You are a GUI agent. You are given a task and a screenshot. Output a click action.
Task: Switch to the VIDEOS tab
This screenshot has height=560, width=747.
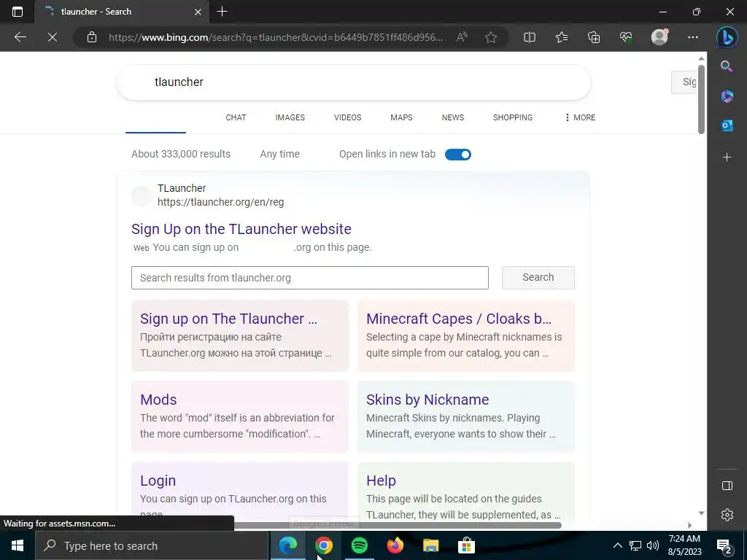[x=347, y=117]
